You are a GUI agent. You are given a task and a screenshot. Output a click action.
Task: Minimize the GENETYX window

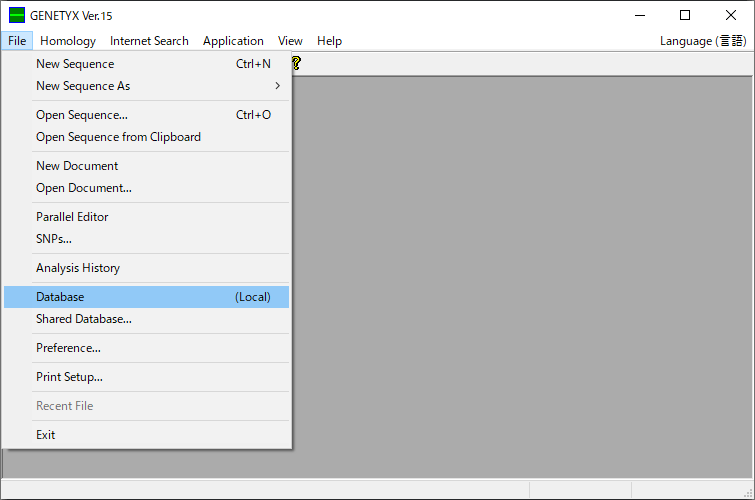(x=640, y=15)
